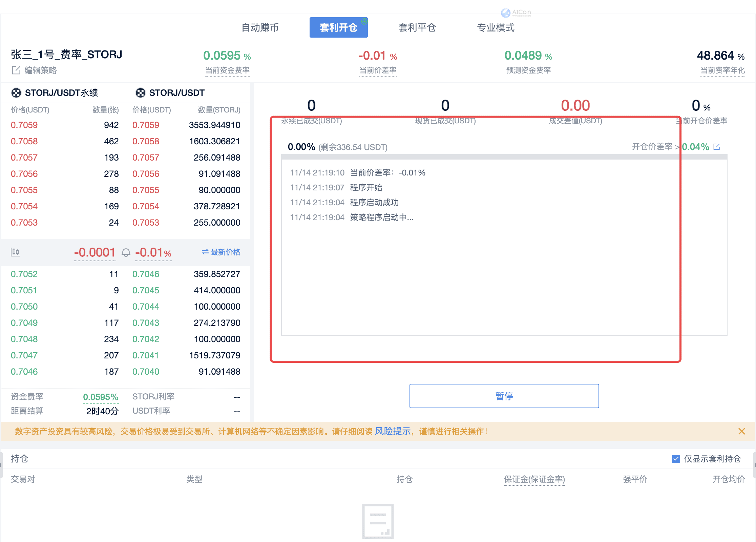Viewport: 756px width, 542px height.
Task: Click the 预测资金费率 label
Action: coord(528,70)
